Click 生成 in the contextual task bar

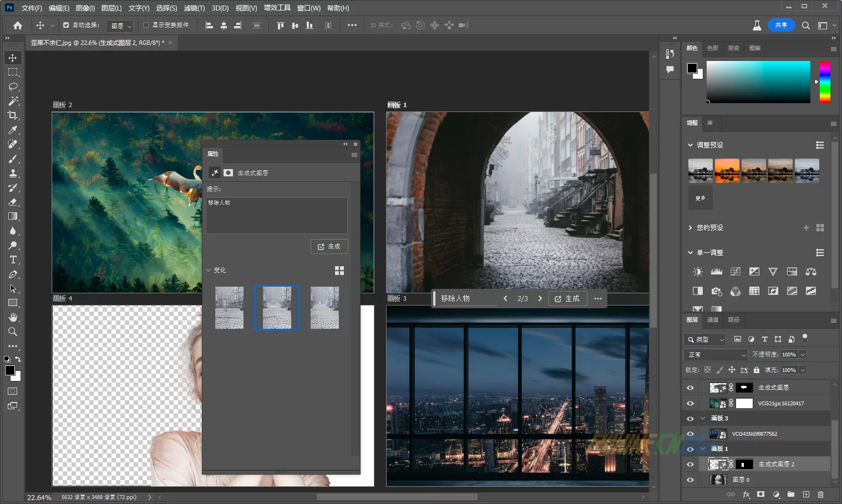[567, 298]
